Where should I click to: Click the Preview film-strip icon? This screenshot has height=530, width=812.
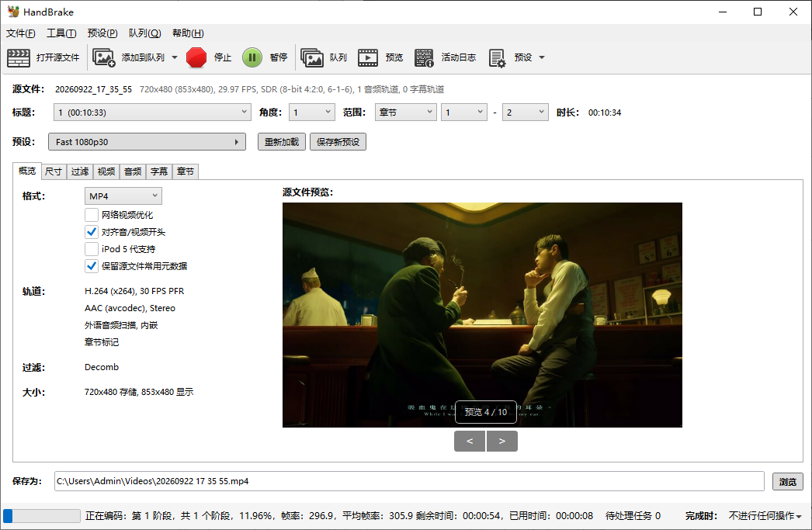pyautogui.click(x=368, y=57)
